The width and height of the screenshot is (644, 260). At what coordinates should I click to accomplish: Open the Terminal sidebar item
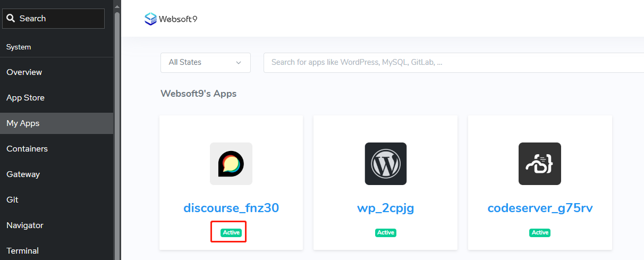22,251
